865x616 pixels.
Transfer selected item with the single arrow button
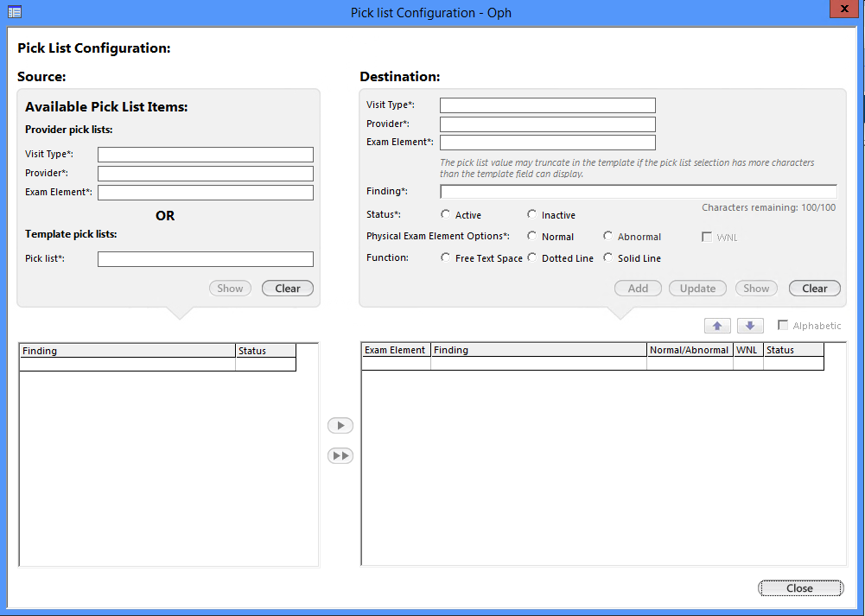(x=340, y=425)
